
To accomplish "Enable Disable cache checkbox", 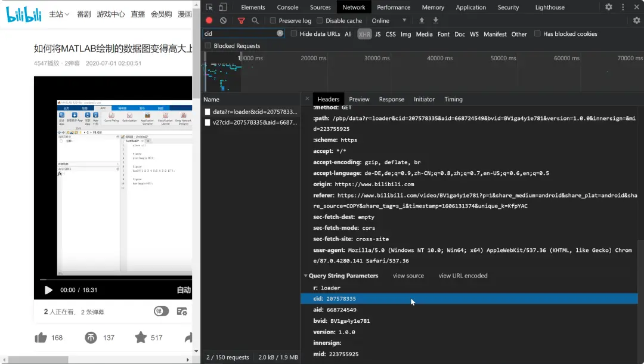I will [320, 20].
